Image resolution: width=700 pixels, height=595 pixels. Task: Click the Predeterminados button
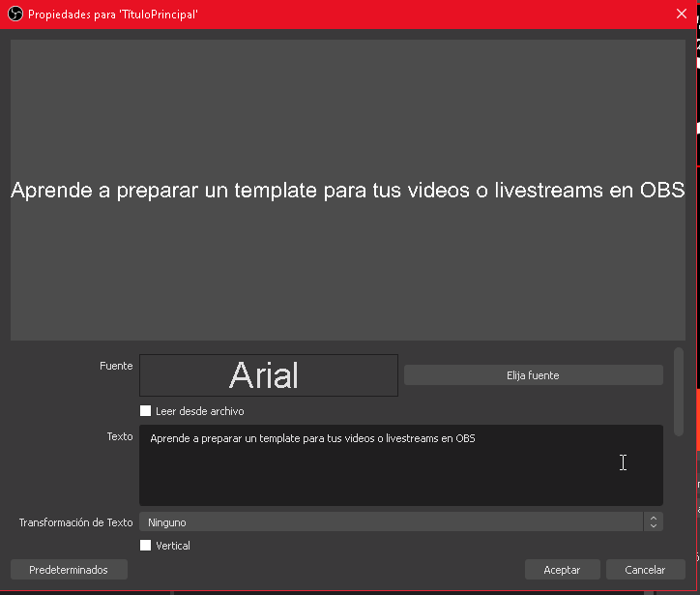click(x=69, y=570)
